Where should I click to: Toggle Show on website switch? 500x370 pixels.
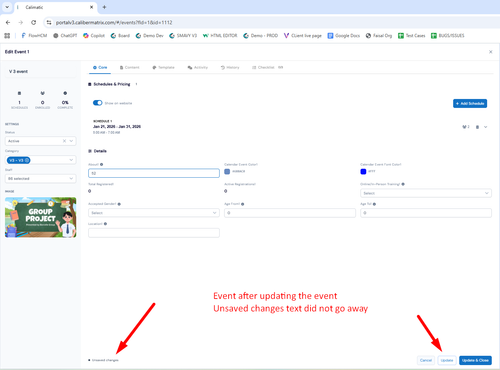[x=98, y=103]
